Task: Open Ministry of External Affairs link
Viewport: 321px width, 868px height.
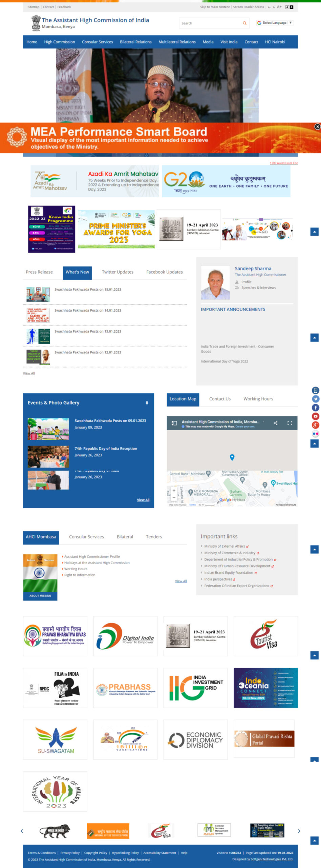Action: [x=224, y=546]
